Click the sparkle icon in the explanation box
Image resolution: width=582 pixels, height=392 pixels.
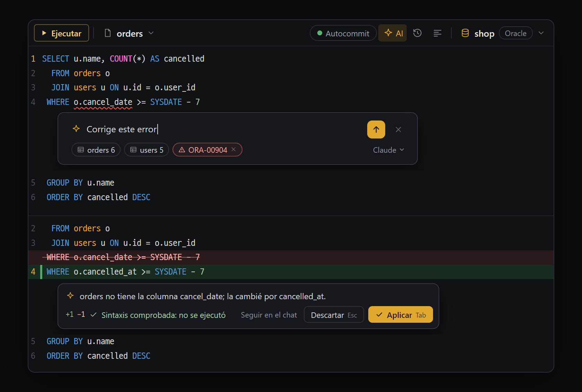click(70, 296)
